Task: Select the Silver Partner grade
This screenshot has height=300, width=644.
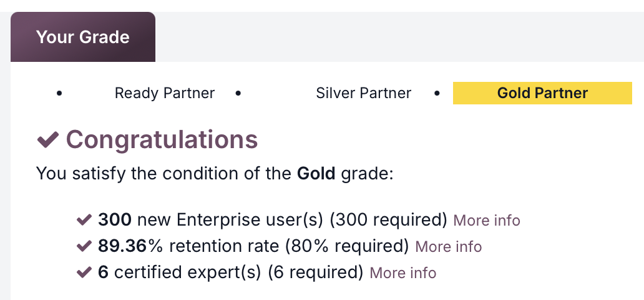Action: (x=363, y=93)
